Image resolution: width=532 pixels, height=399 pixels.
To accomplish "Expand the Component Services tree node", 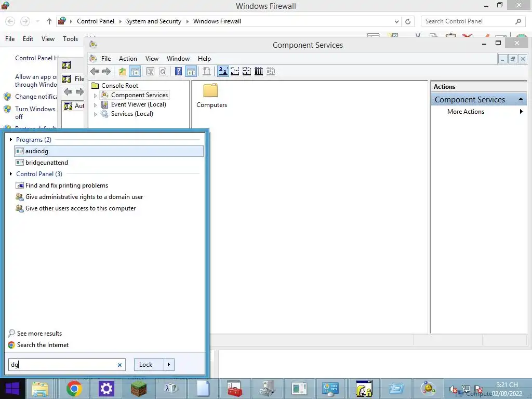I will tap(96, 96).
